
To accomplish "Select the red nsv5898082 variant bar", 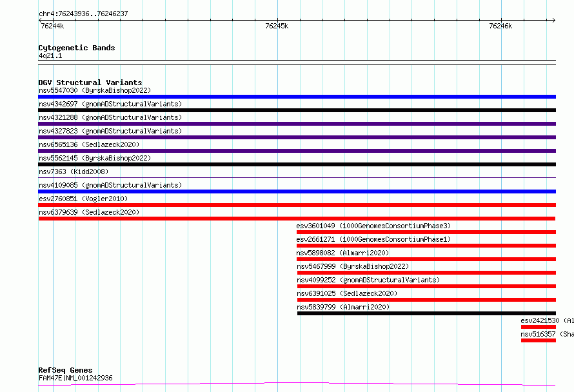I will 426,259.
